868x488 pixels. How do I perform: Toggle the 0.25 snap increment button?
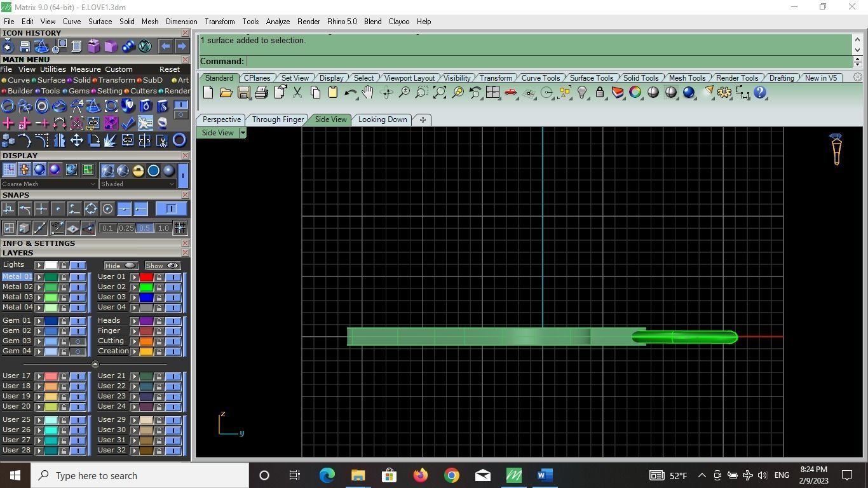tap(126, 228)
